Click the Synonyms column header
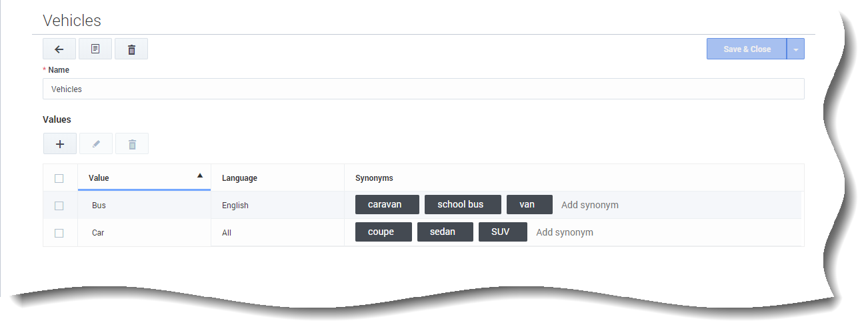The height and width of the screenshot is (331, 868). pos(374,178)
